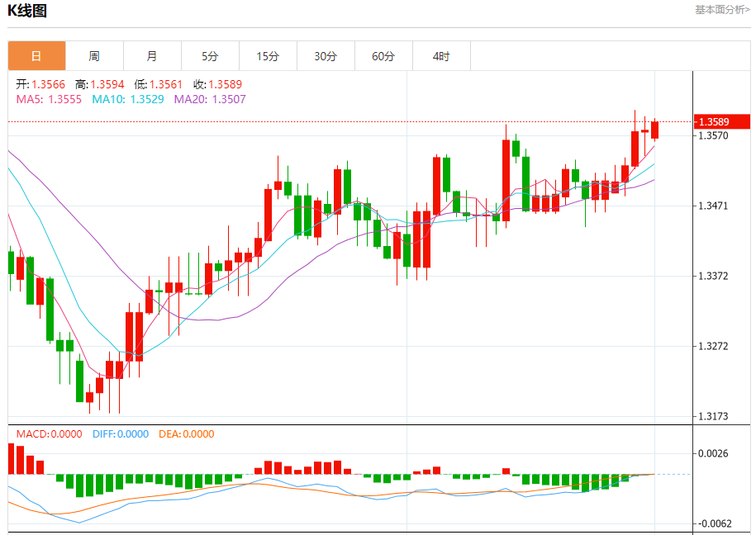Open the 30分 timeframe tab
This screenshot has width=756, height=535.
click(x=326, y=56)
